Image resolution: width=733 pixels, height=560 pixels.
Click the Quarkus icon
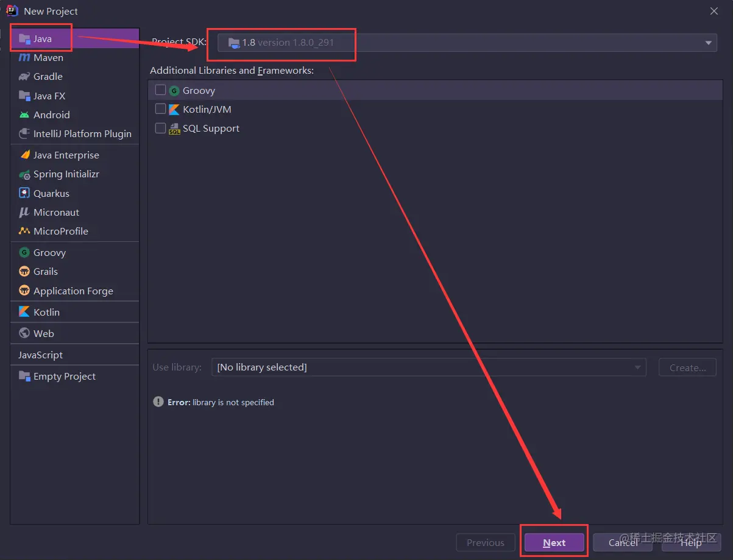(24, 193)
